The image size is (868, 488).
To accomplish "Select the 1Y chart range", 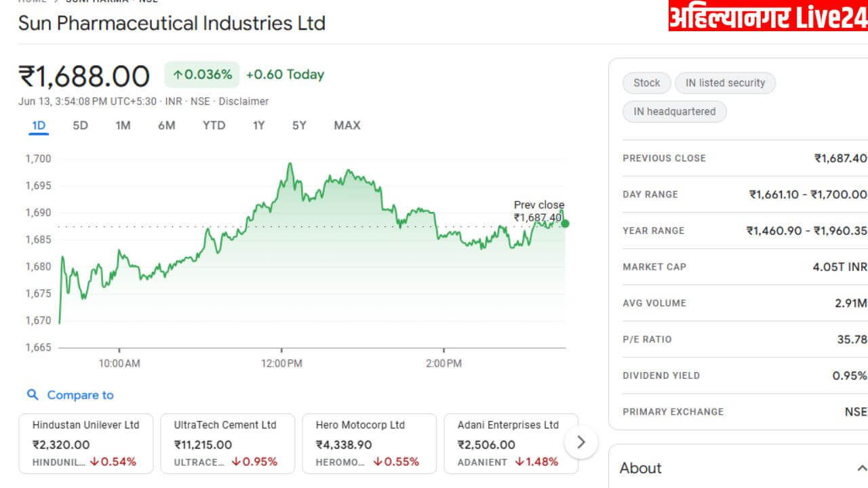I will pyautogui.click(x=258, y=125).
